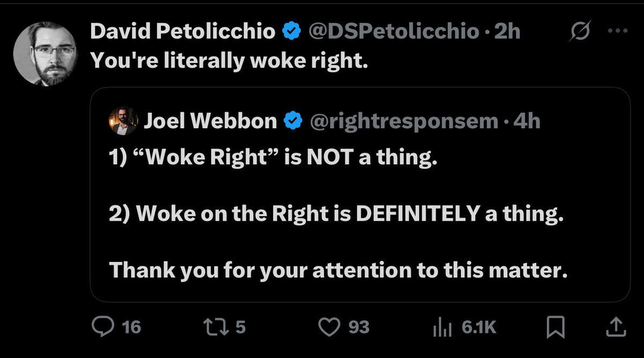Click David Petolicchio's blue verified badge
The width and height of the screenshot is (644, 358).
point(291,32)
